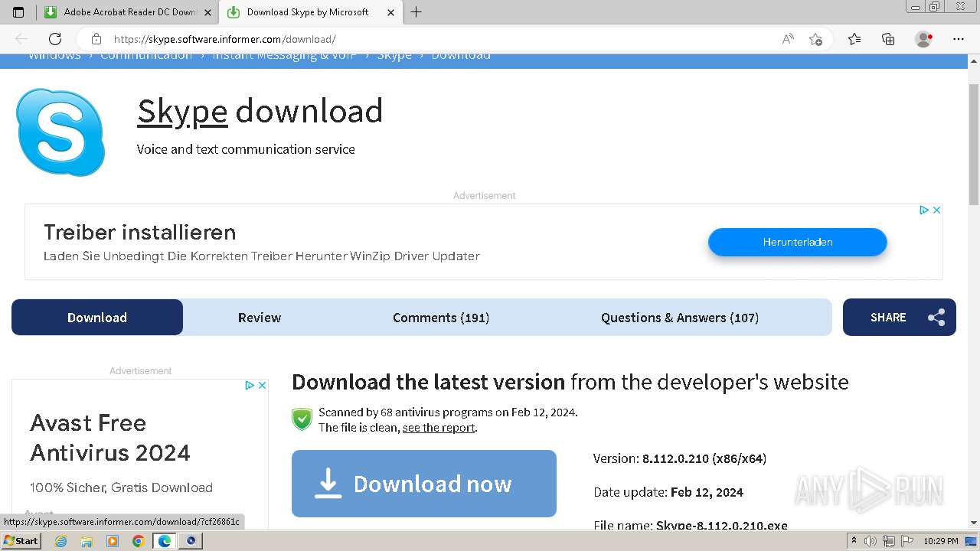Select the Download tab
The width and height of the screenshot is (980, 551).
pyautogui.click(x=97, y=317)
